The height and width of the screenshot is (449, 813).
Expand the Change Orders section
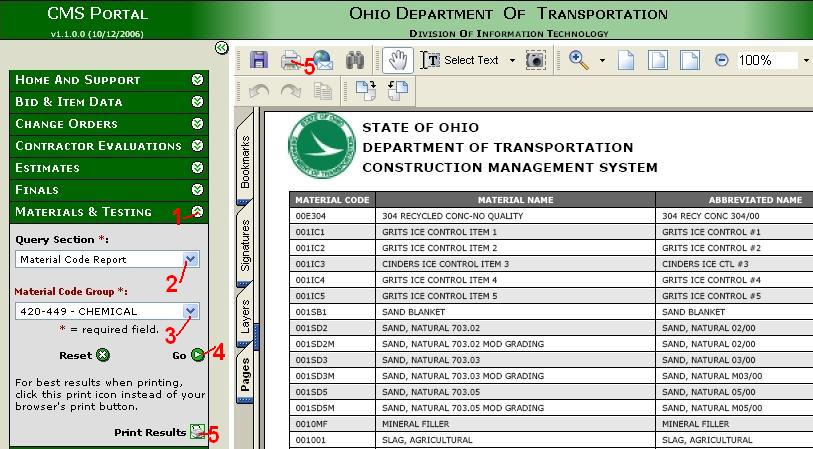coord(197,123)
